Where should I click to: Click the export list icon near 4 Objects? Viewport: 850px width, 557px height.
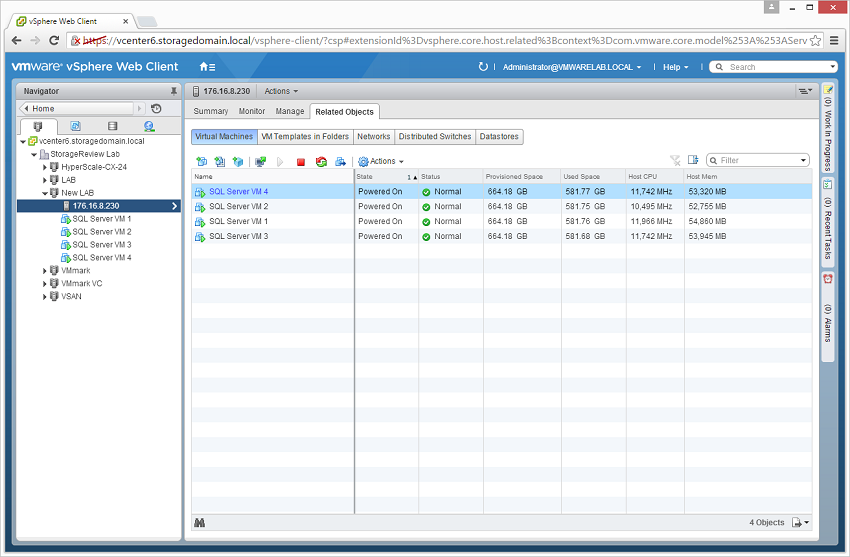(x=800, y=522)
